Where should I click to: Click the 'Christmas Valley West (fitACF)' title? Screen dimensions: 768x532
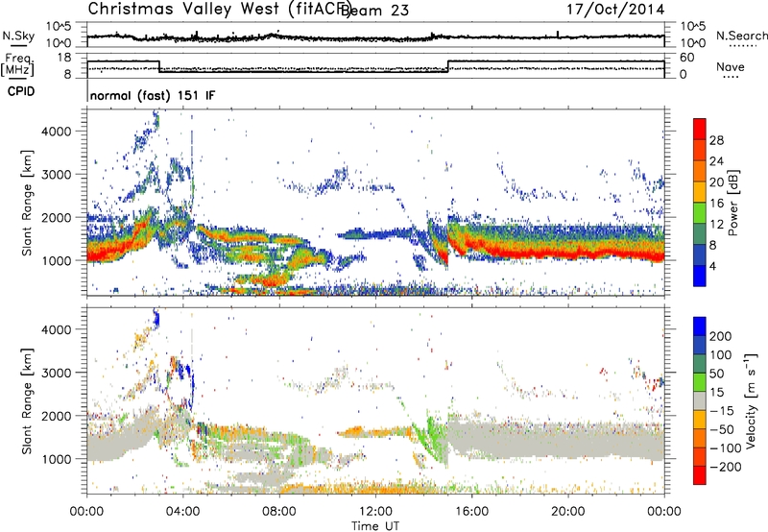(x=219, y=9)
